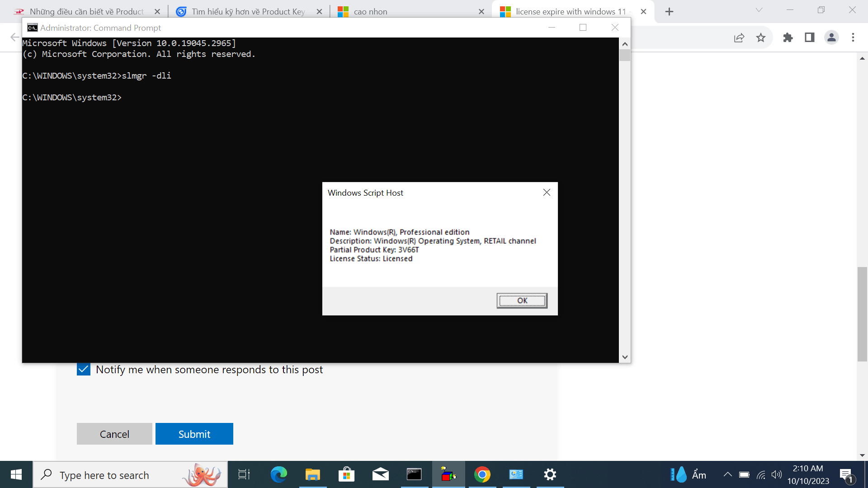868x488 pixels.
Task: Bookmark this page with the star icon
Action: pyautogui.click(x=761, y=38)
